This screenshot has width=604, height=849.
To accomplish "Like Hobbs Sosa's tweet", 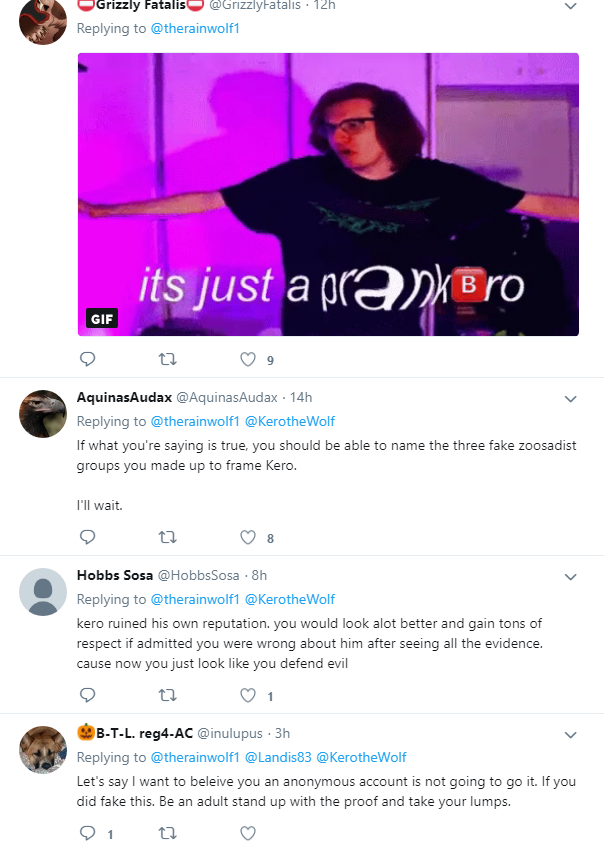I will point(248,695).
